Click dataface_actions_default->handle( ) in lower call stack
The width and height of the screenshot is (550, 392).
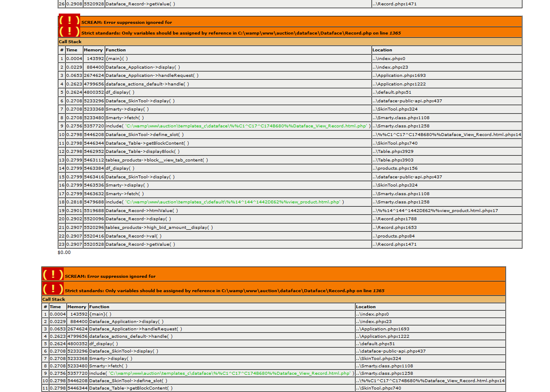pos(131,337)
